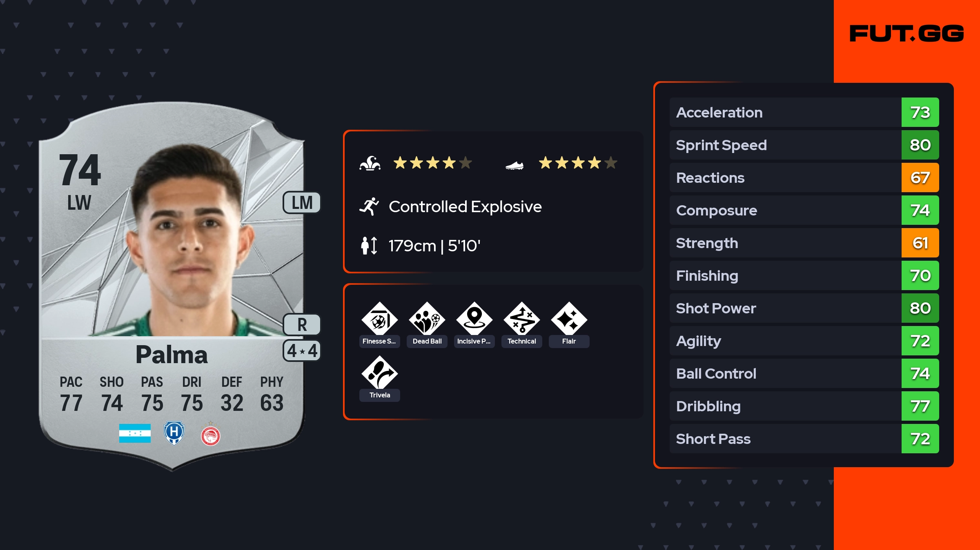Click the Honduras flag on the card
Viewport: 980px width, 550px height.
coord(135,433)
